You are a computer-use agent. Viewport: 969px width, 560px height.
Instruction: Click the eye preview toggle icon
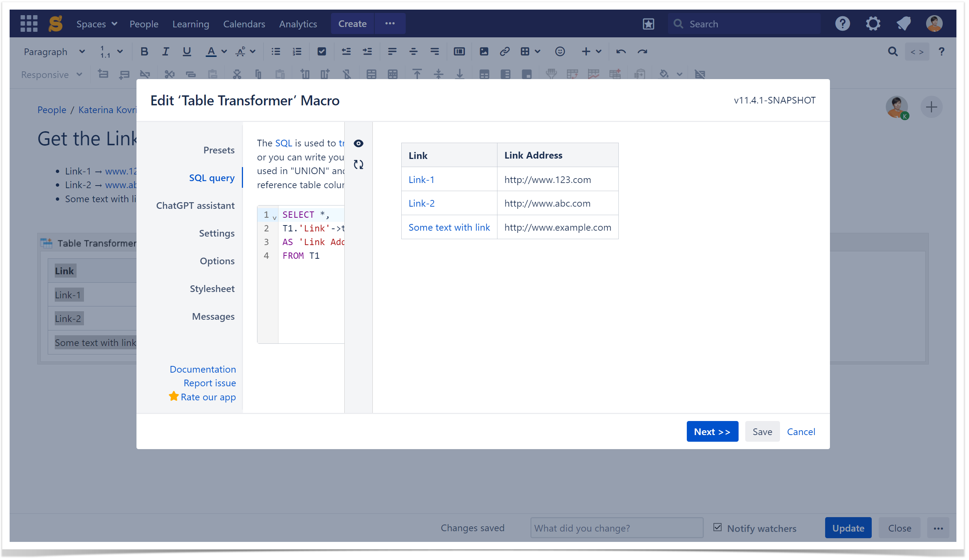coord(358,143)
